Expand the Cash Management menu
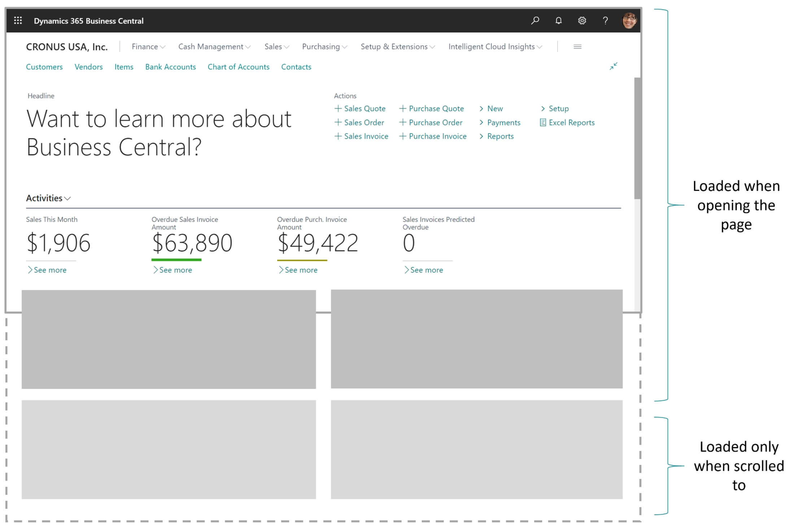789x532 pixels. click(x=214, y=47)
